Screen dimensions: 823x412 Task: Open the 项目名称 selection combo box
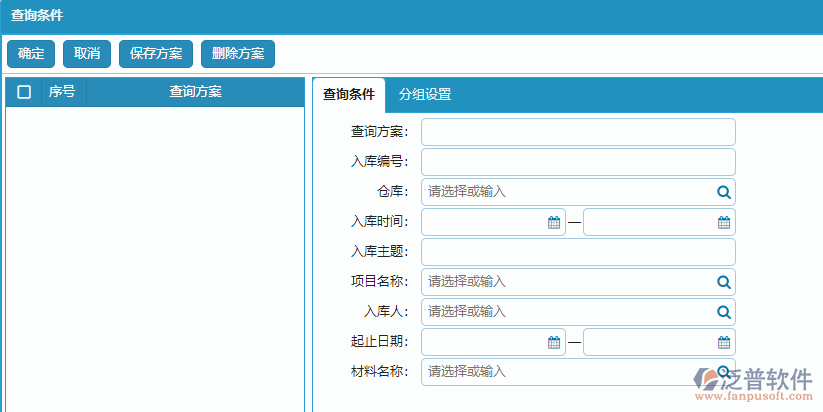coord(567,282)
